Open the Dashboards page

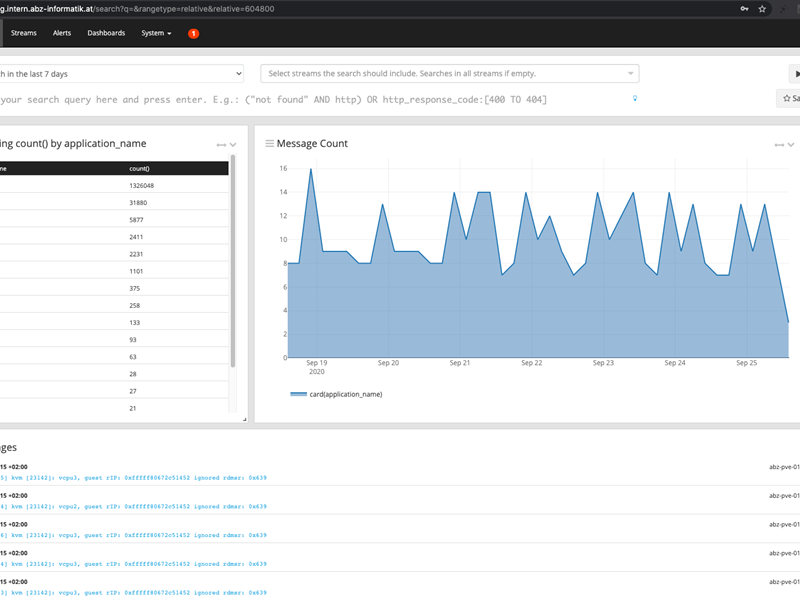tap(106, 33)
